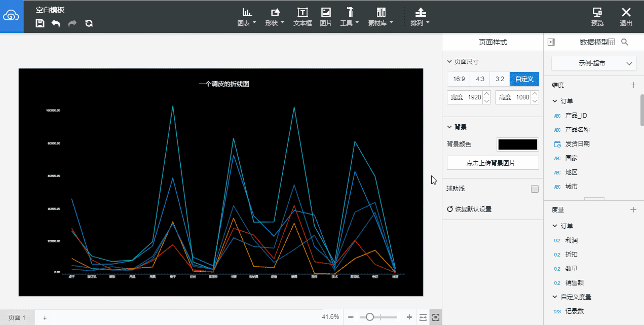The width and height of the screenshot is (644, 325).
Task: Open the black 背景颜色 color swatch
Action: point(518,145)
